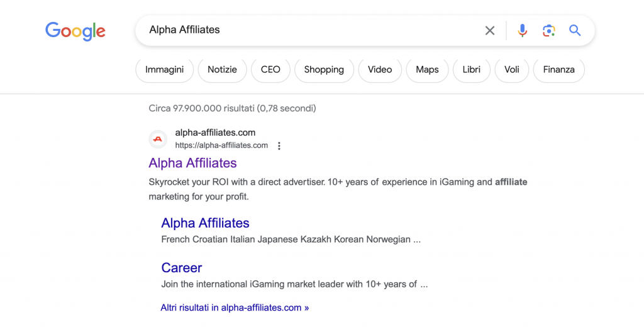Viewport: 644px width, 327px height.
Task: Open the three-dot menu beside the result URL
Action: (x=279, y=146)
